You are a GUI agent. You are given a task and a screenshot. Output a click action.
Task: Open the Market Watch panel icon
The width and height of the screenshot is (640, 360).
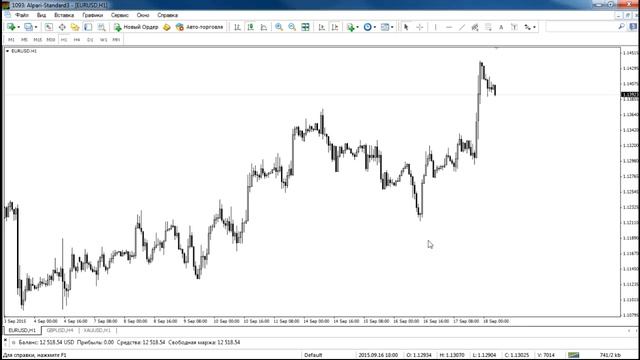[x=49, y=27]
